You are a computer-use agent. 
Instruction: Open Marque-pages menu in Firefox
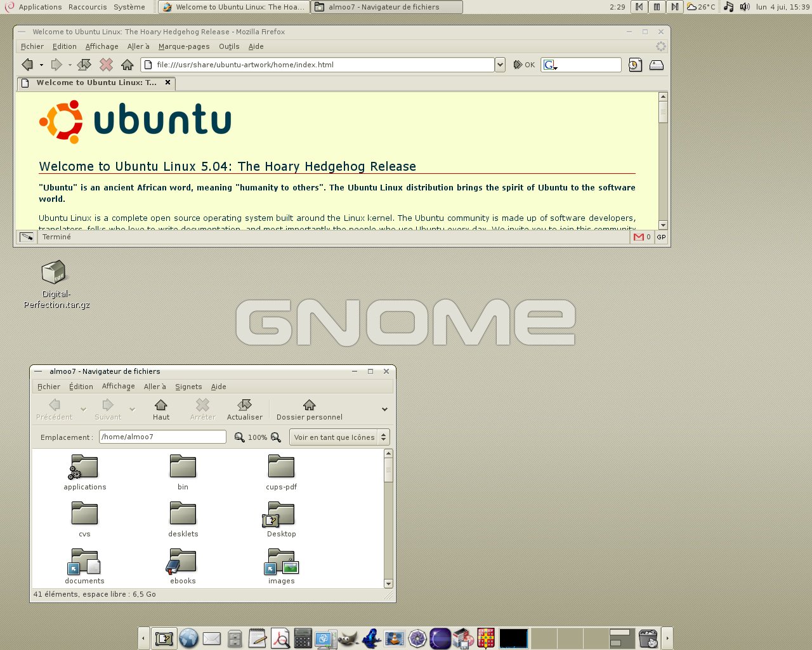click(184, 46)
